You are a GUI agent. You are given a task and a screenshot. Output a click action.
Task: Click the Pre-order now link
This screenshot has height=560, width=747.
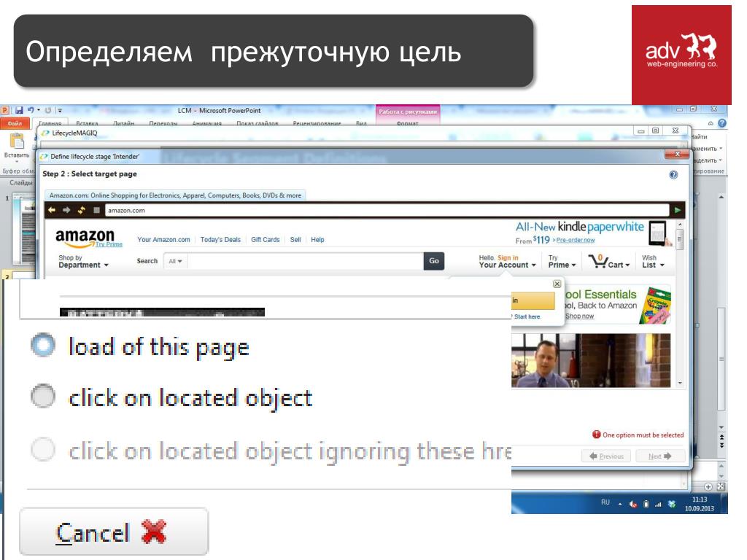tap(576, 240)
